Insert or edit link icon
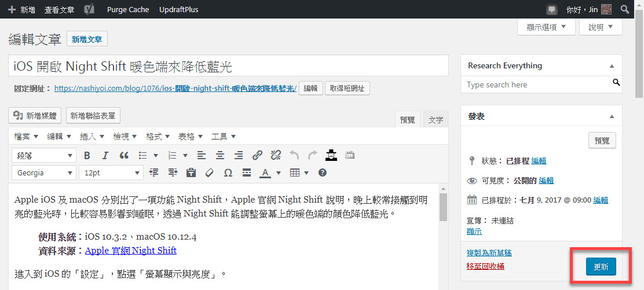Viewport: 644px width, 290px height. [257, 155]
